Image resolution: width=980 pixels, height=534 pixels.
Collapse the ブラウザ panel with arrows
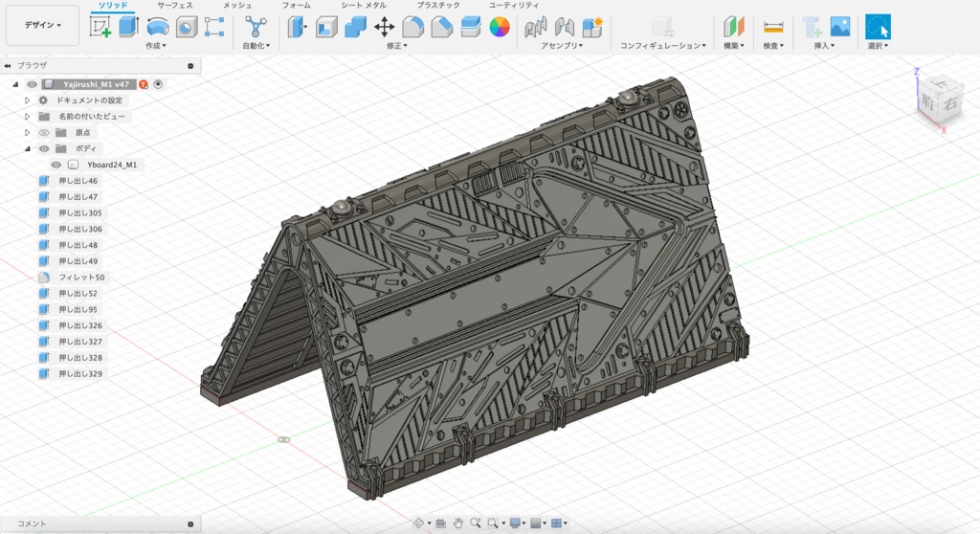[8, 65]
